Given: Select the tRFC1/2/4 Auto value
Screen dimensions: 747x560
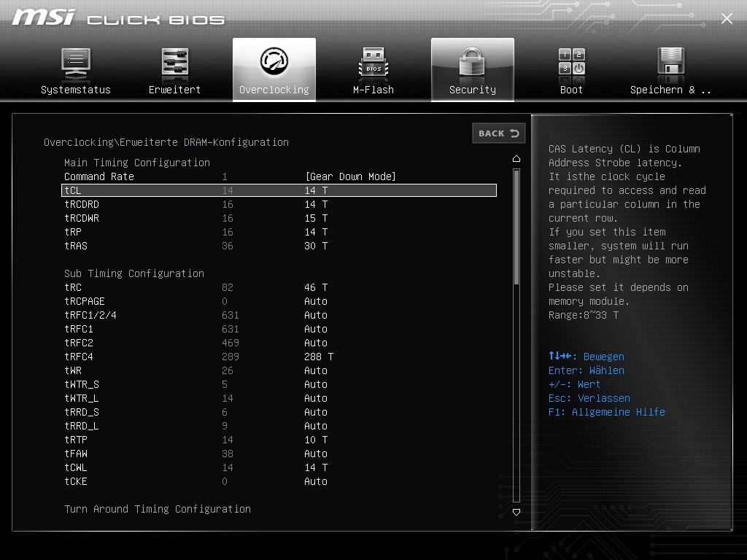Looking at the screenshot, I should click(x=316, y=315).
